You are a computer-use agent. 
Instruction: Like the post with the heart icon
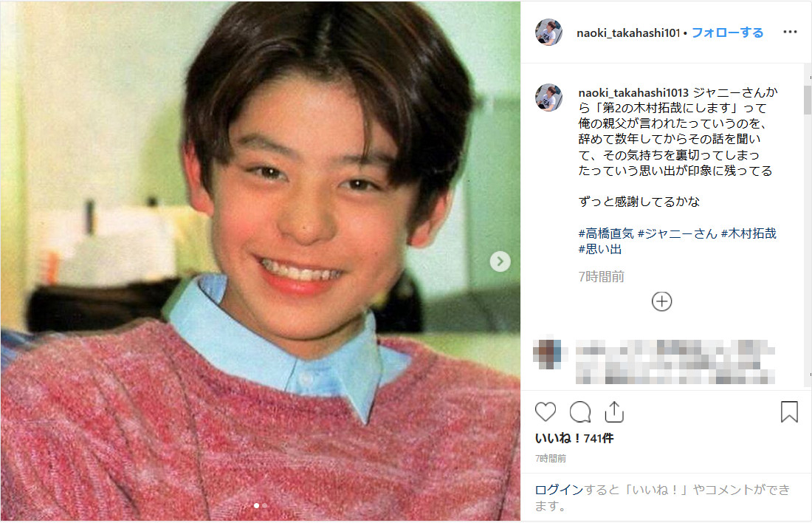546,412
